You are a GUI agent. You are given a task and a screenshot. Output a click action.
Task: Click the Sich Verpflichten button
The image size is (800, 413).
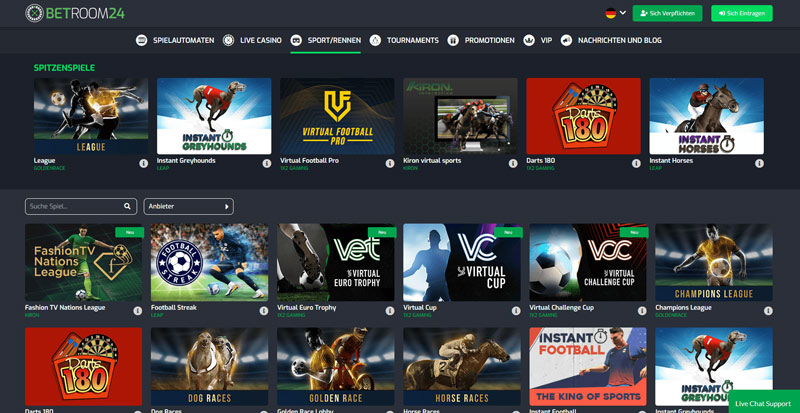pos(667,13)
